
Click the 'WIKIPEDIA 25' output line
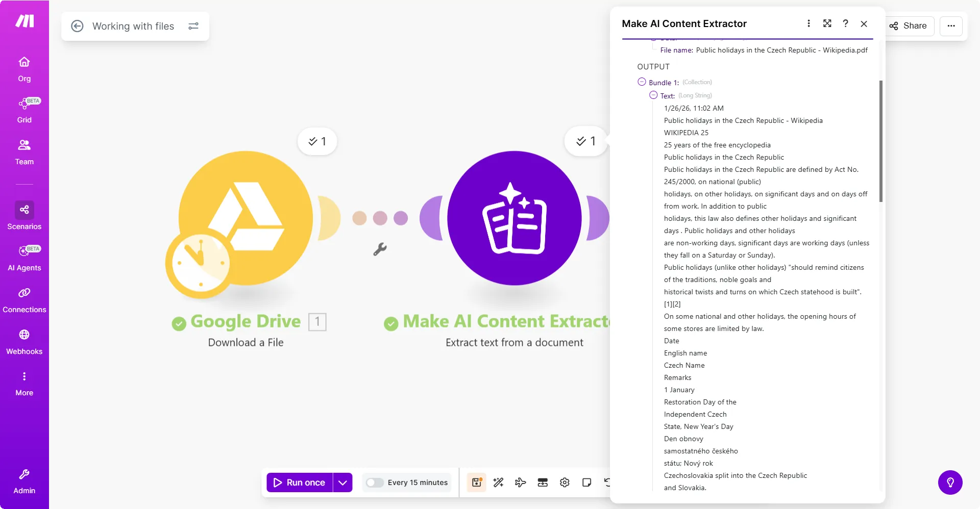(686, 133)
